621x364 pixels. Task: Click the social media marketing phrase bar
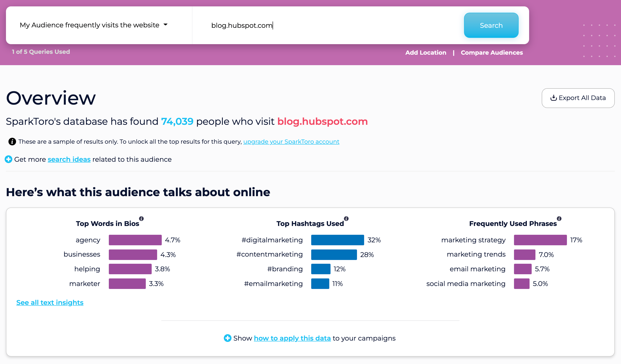point(522,284)
